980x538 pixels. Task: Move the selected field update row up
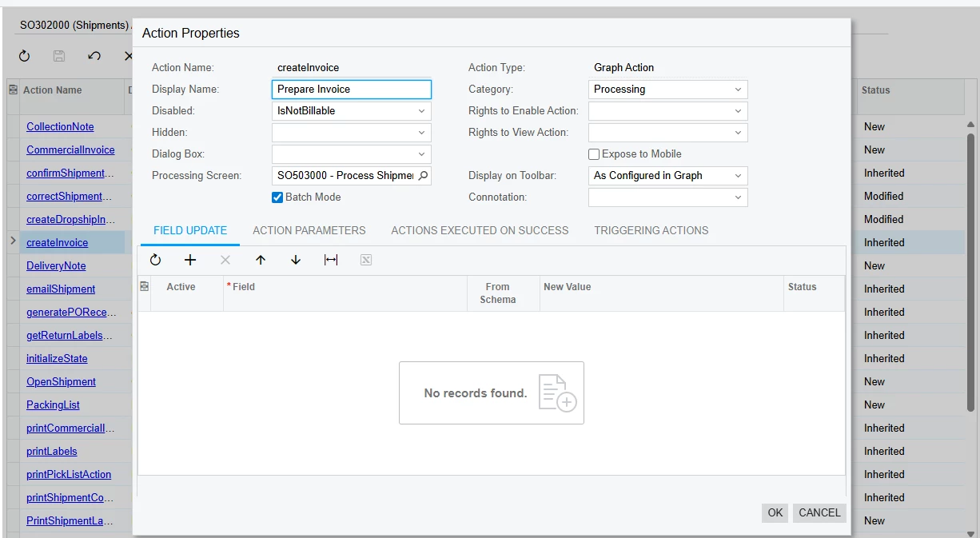coord(260,259)
